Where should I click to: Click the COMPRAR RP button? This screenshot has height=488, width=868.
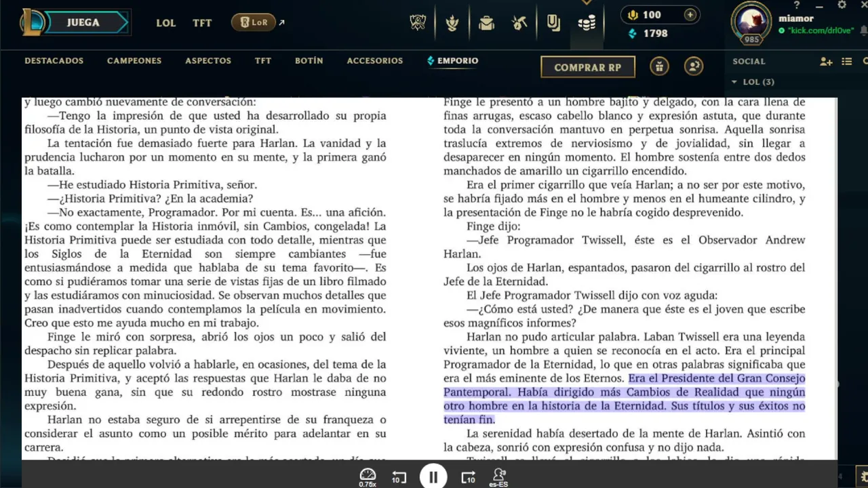[588, 67]
